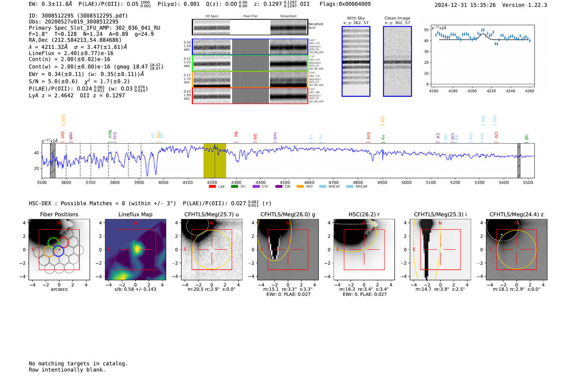576x392 pixels.
Task: Click the orange CIII line marker
Action: point(382,120)
